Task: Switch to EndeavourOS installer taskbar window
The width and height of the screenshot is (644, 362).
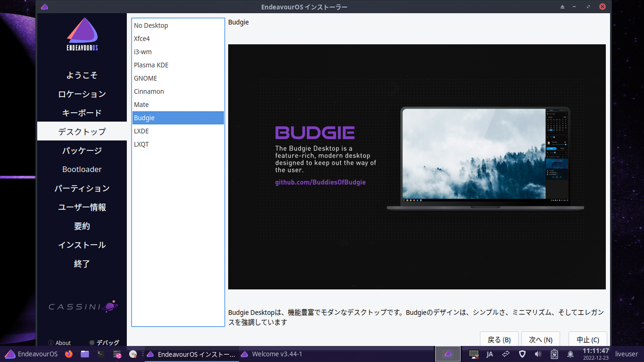Action: [191, 354]
